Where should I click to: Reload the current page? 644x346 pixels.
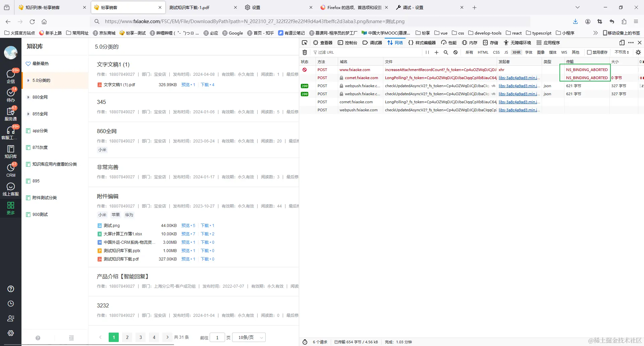coord(32,21)
